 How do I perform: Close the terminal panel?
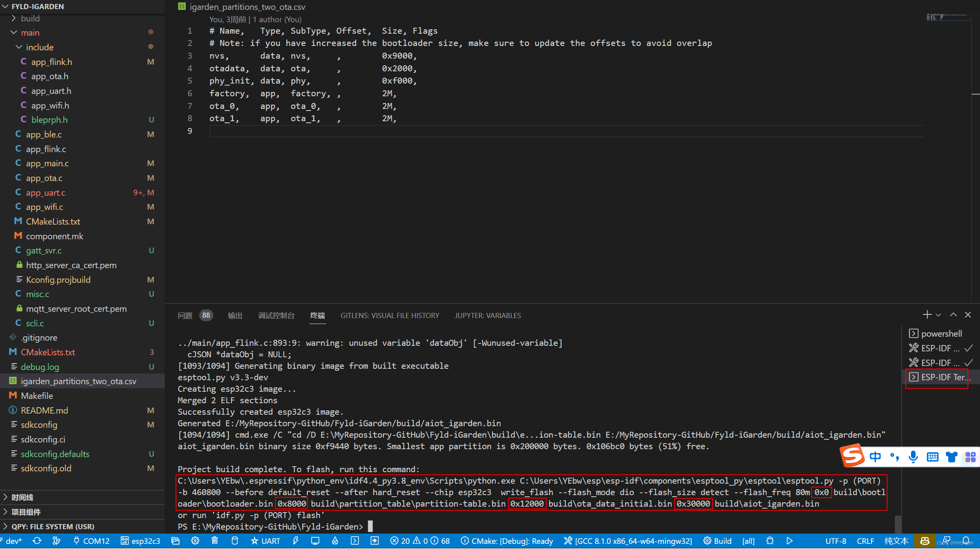(968, 315)
